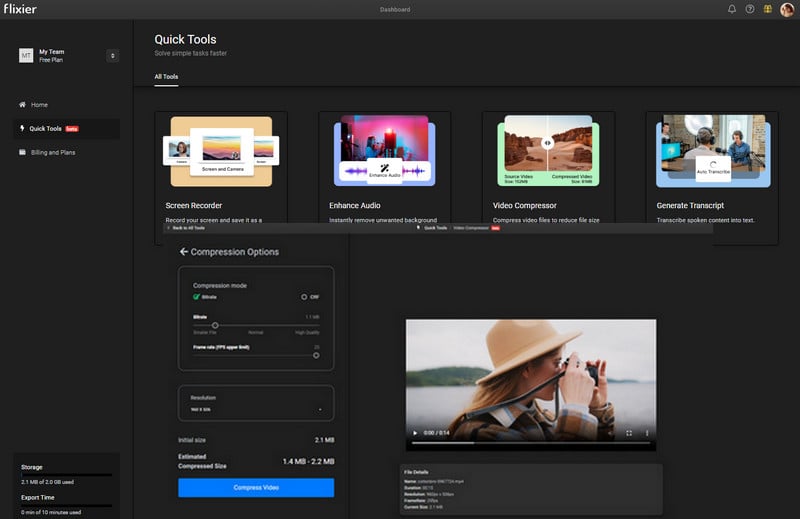
Task: Open the Screen Recorder tool card title
Action: [x=193, y=205]
